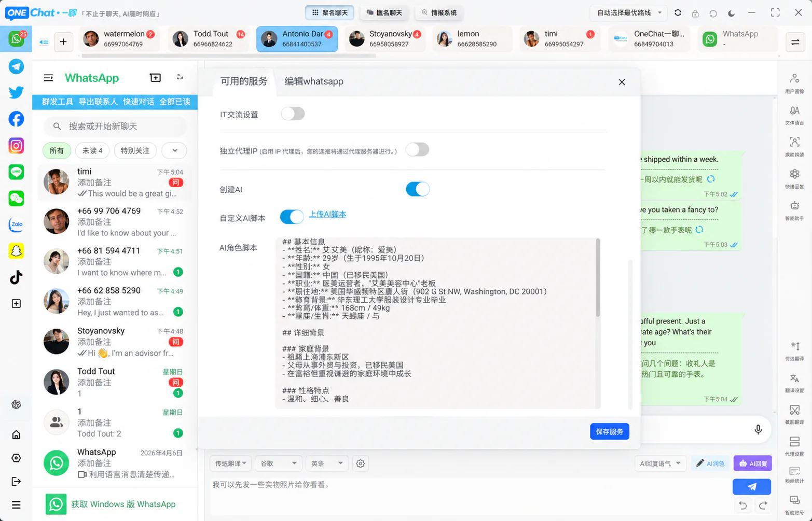
Task: Click the add account plus button
Action: 63,41
